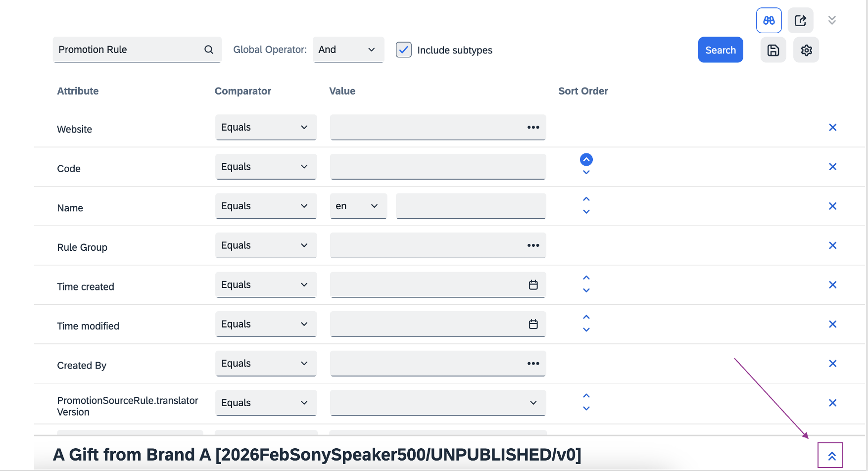Set Name sort order descending
This screenshot has height=471, width=868.
586,212
